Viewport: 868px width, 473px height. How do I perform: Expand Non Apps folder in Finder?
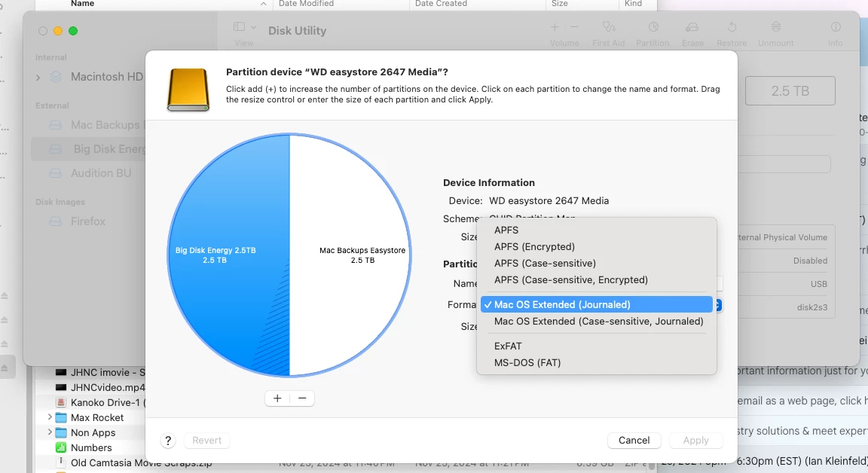(x=50, y=432)
